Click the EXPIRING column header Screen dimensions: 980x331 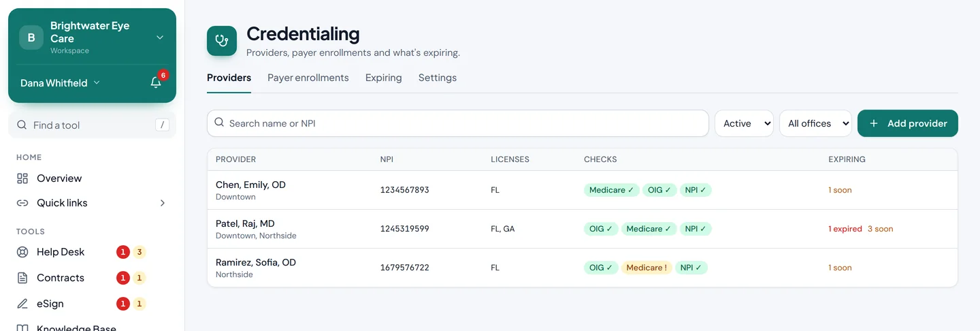847,159
